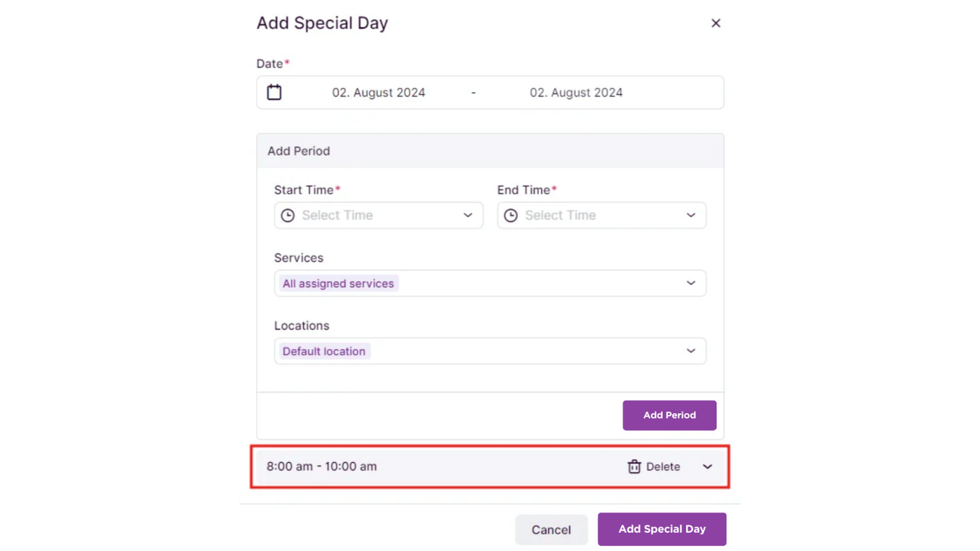980x551 pixels.
Task: Click the Default location tag
Action: (x=324, y=351)
